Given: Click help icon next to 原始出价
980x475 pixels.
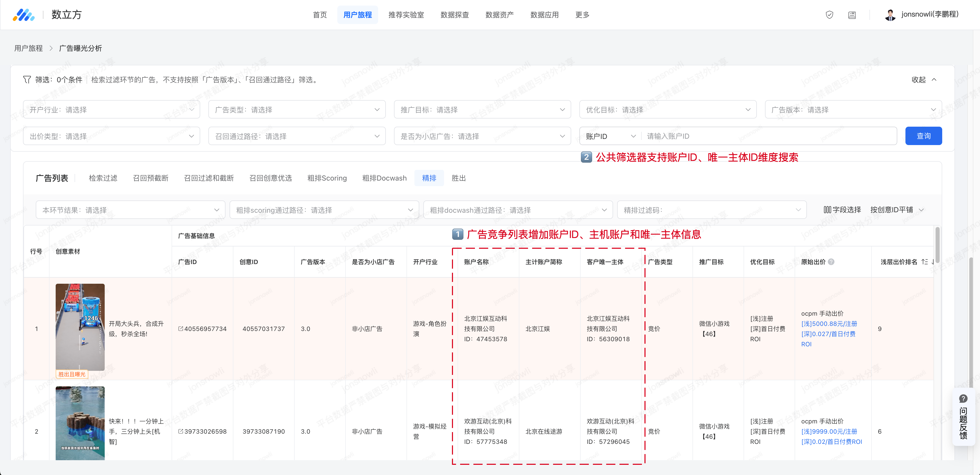Looking at the screenshot, I should 831,262.
